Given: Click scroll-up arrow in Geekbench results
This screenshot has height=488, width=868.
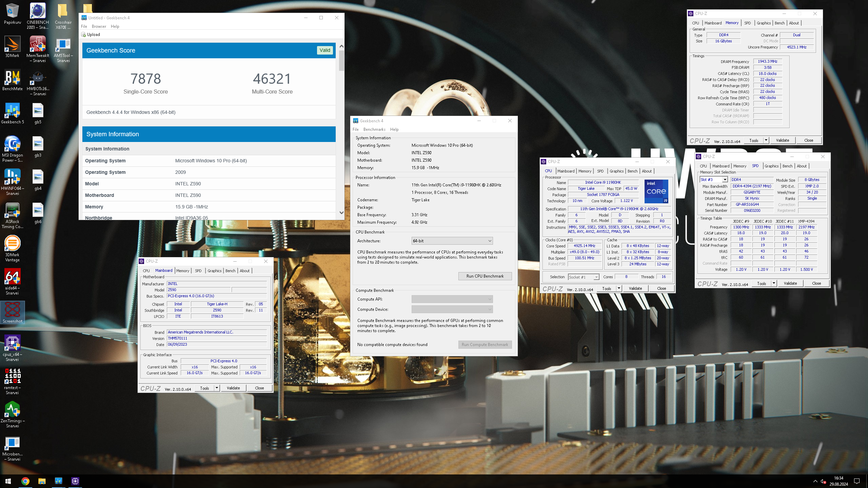Looking at the screenshot, I should point(341,46).
